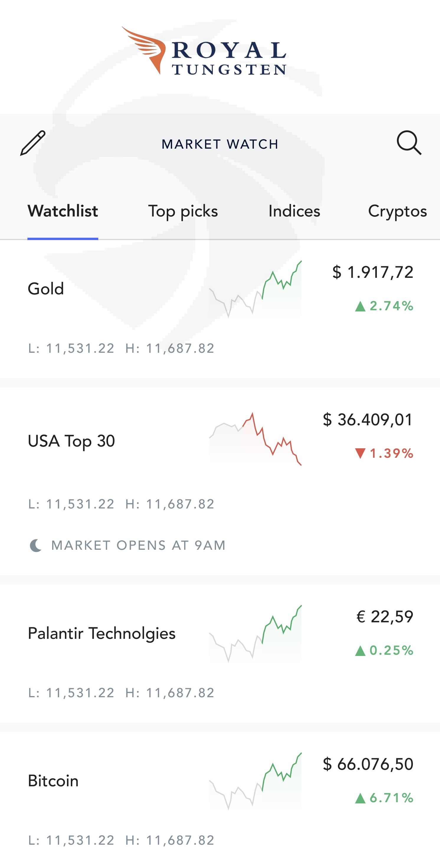This screenshot has height=868, width=440.
Task: Open the Gold instrument row
Action: [x=46, y=289]
